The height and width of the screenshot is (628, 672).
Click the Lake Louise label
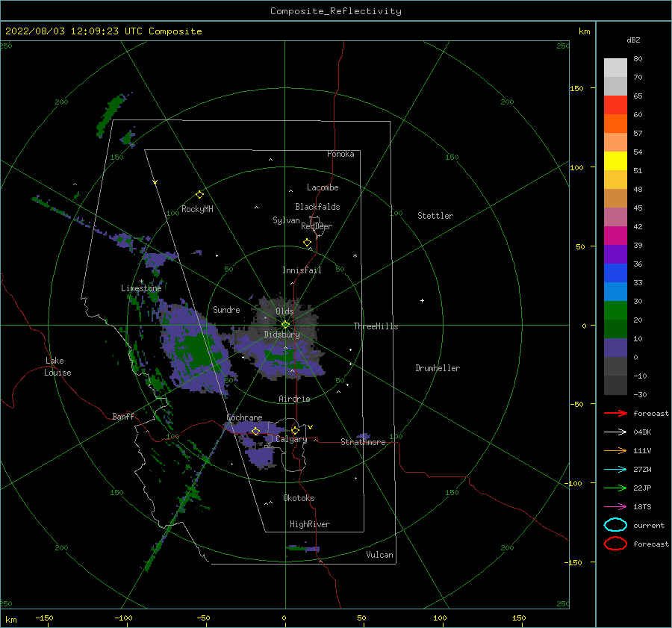[x=57, y=367]
